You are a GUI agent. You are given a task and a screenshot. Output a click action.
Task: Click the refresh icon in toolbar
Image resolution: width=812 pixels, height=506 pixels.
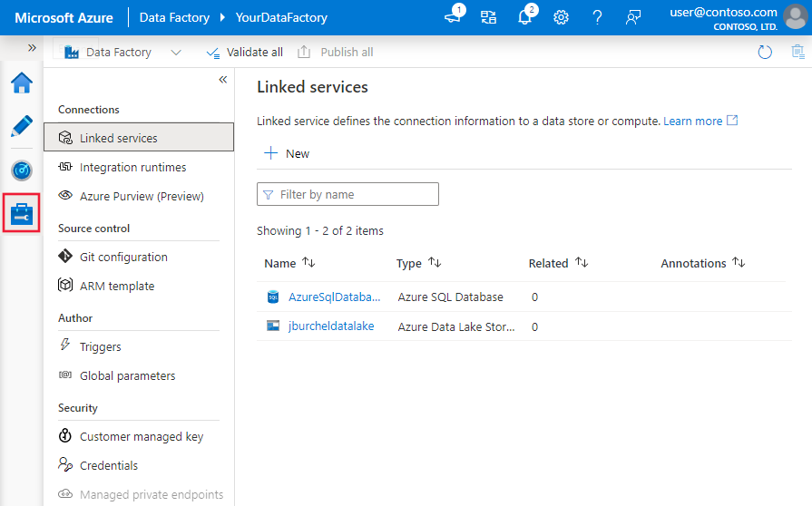[765, 52]
